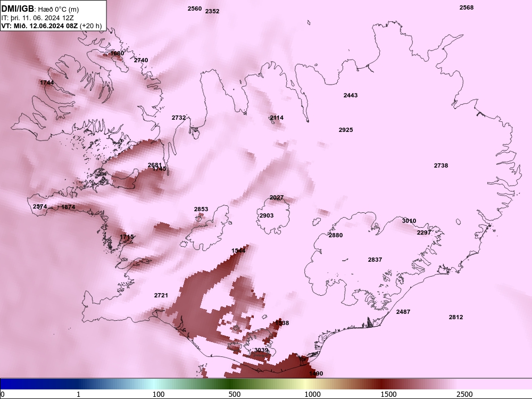Select the 2297 map value
Screen dimensions: 532x399
(424, 232)
